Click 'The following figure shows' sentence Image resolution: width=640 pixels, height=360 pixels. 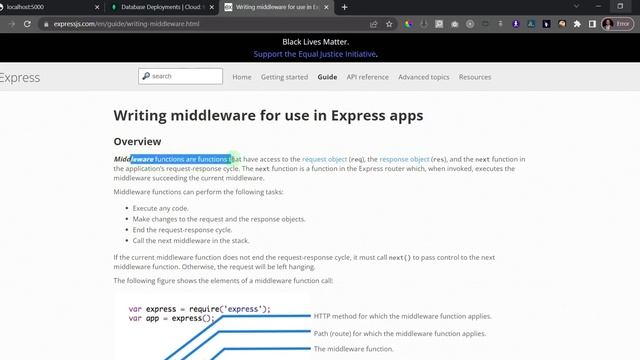[x=223, y=281]
